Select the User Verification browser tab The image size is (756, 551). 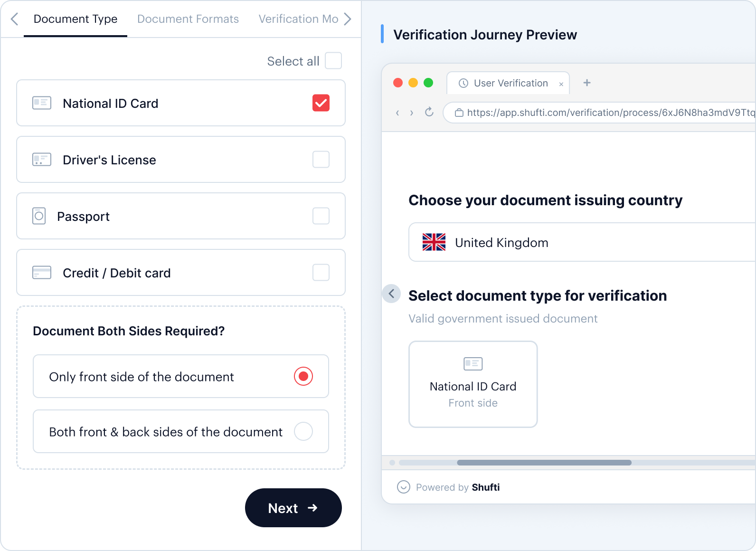(x=508, y=83)
